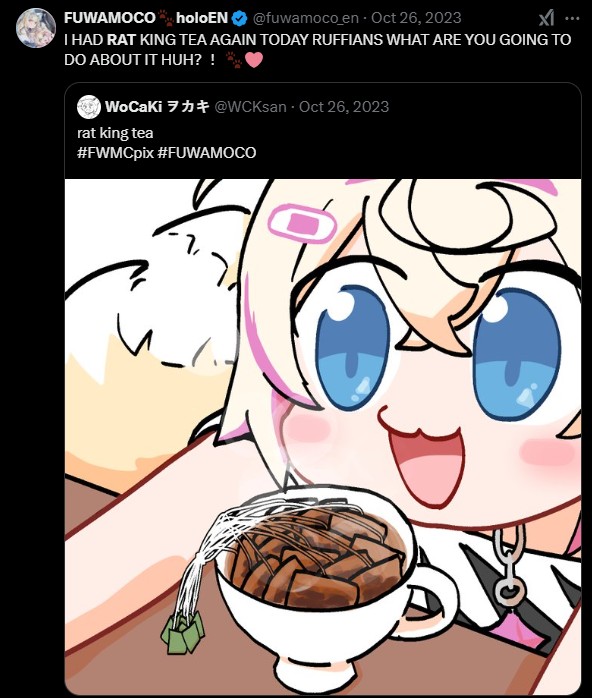Open the #FUWAMOCO hashtag
Image resolution: width=592 pixels, height=698 pixels.
207,153
